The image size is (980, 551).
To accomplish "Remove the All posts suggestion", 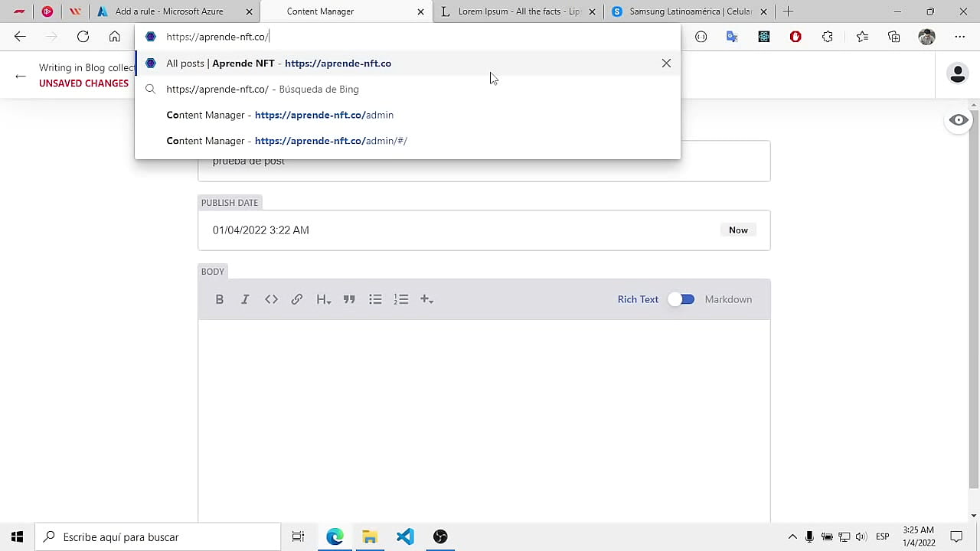I will coord(666,64).
